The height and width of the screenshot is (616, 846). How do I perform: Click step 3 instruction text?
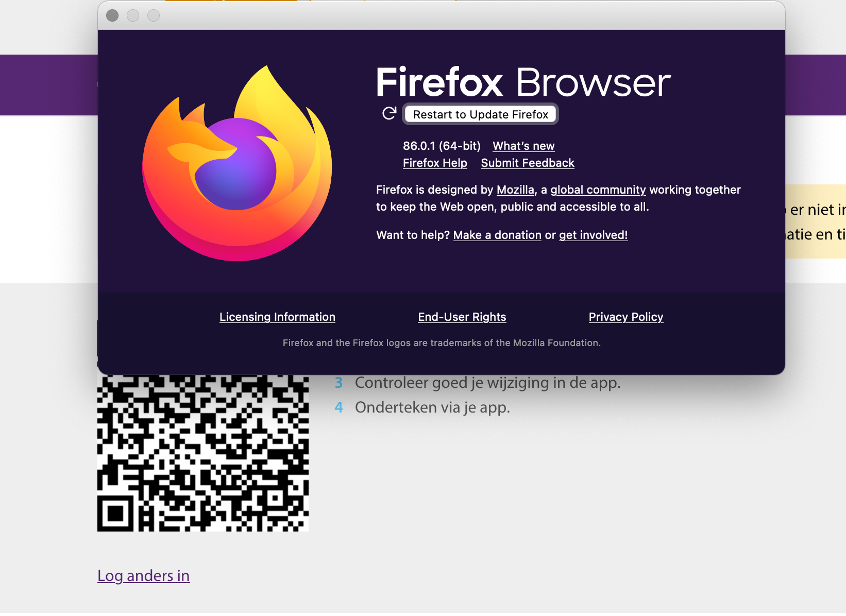tap(487, 382)
